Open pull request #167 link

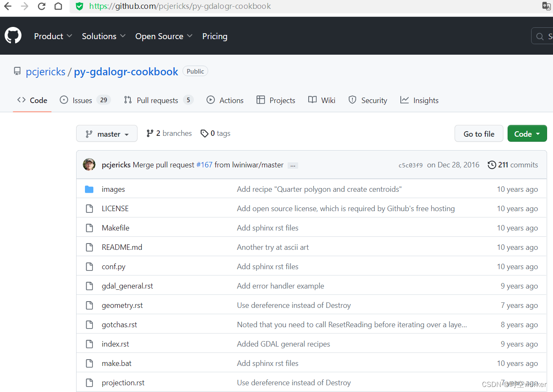204,165
